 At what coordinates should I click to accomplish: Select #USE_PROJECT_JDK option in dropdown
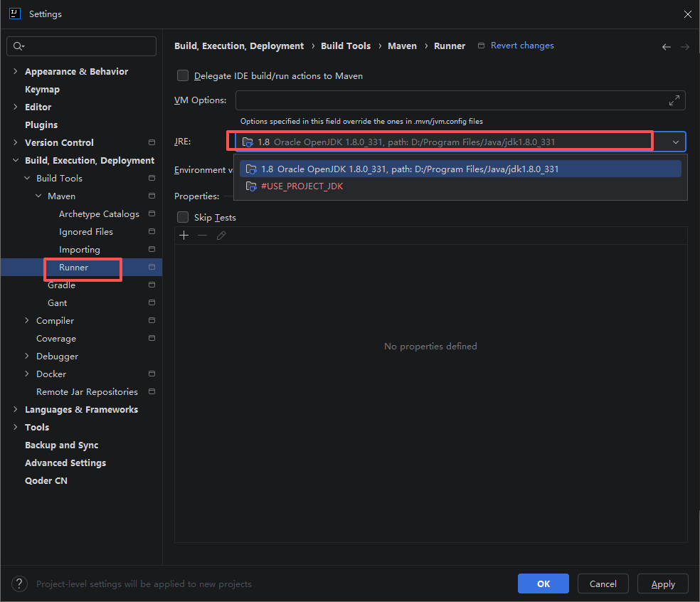460,186
